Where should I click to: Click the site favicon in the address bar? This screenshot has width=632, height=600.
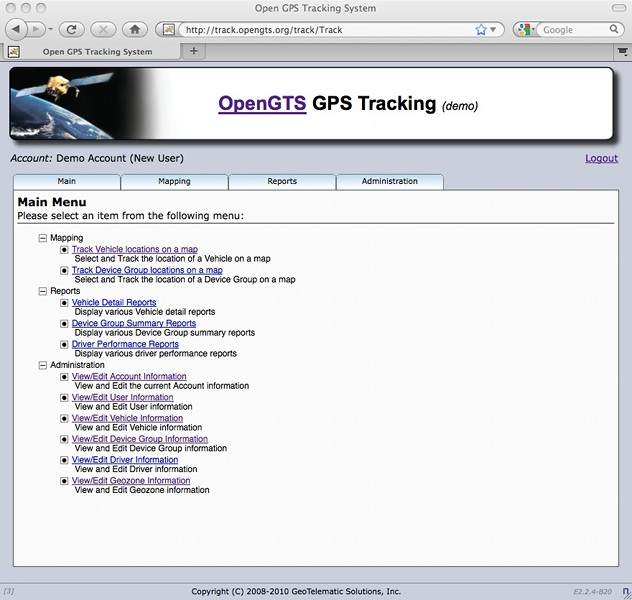click(168, 29)
